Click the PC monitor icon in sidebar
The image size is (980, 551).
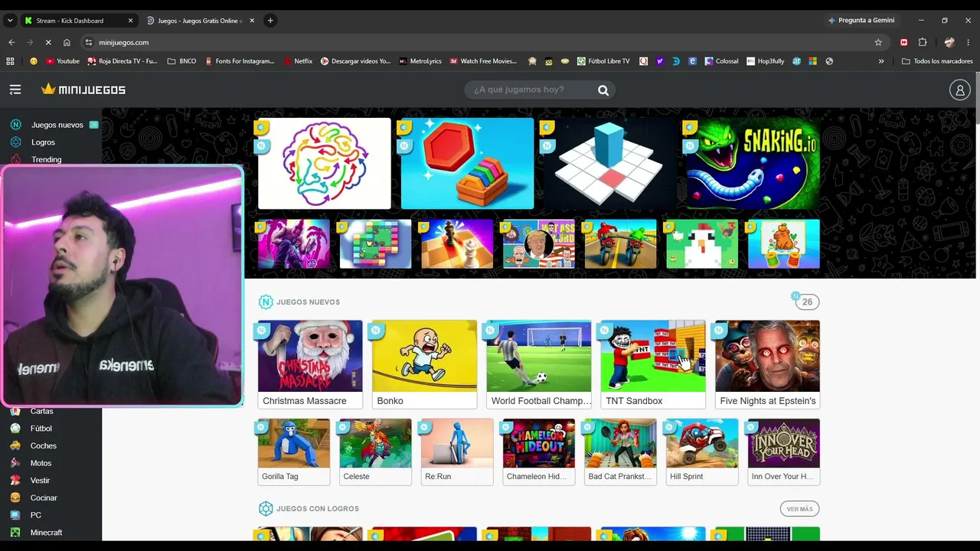tap(15, 515)
